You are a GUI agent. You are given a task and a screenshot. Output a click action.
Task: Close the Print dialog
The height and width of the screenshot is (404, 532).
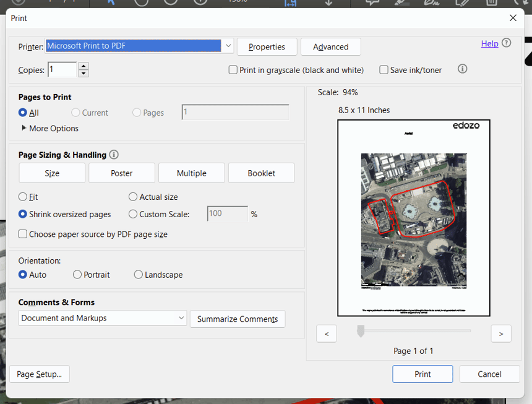[x=513, y=18]
